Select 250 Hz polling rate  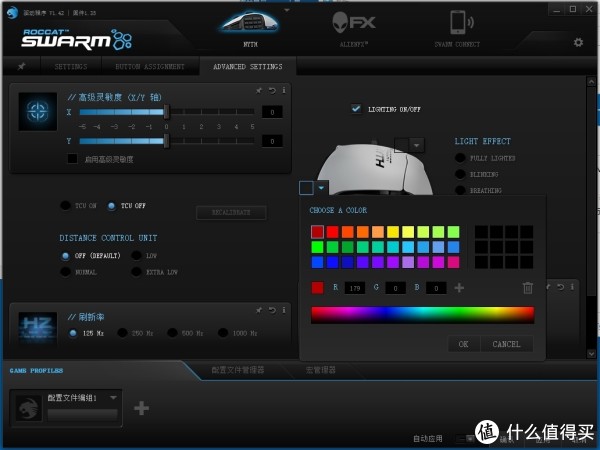(x=122, y=333)
